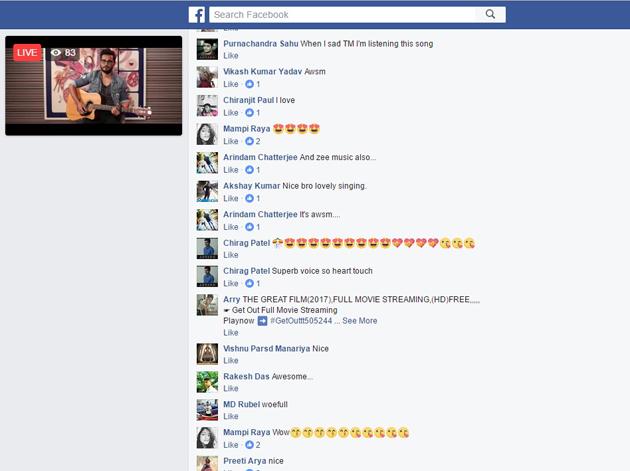630x471 pixels.
Task: Expand Arry's comment with See More
Action: tap(360, 321)
